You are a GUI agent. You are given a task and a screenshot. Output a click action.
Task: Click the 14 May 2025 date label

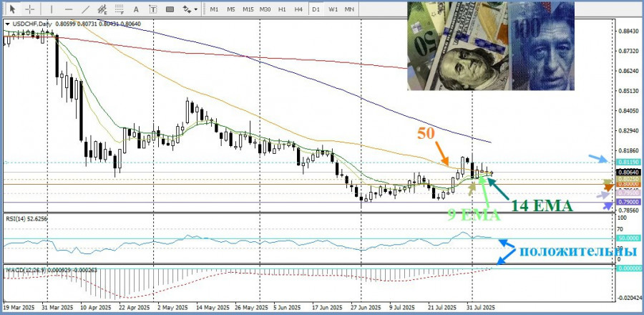click(x=212, y=307)
